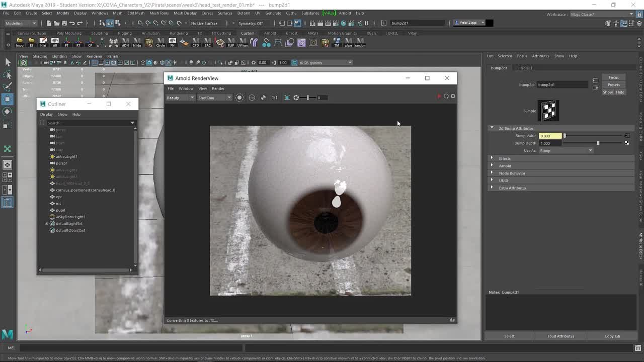Open the Modeling menu set dropdown
Viewport: 644px width, 362px height.
[21, 23]
